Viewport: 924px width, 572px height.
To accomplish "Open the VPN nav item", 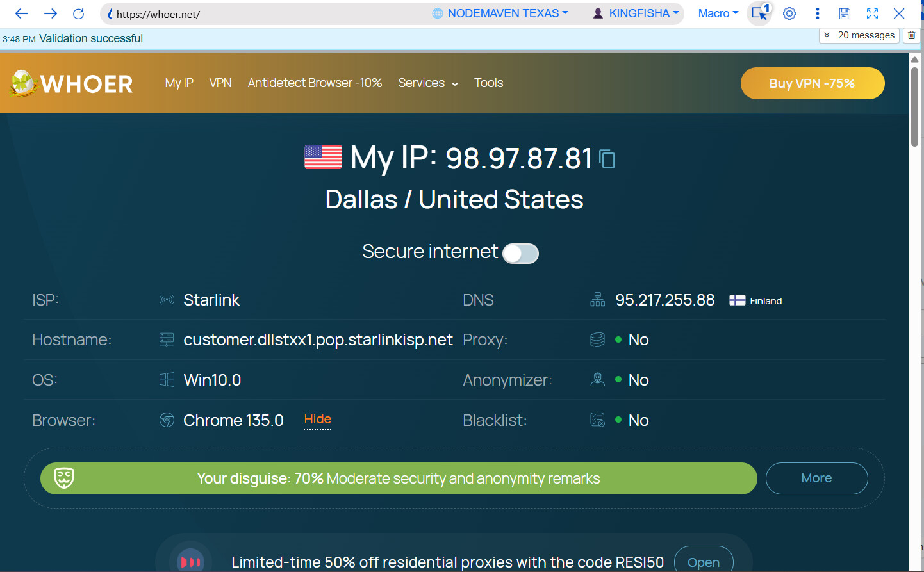I will [x=220, y=83].
